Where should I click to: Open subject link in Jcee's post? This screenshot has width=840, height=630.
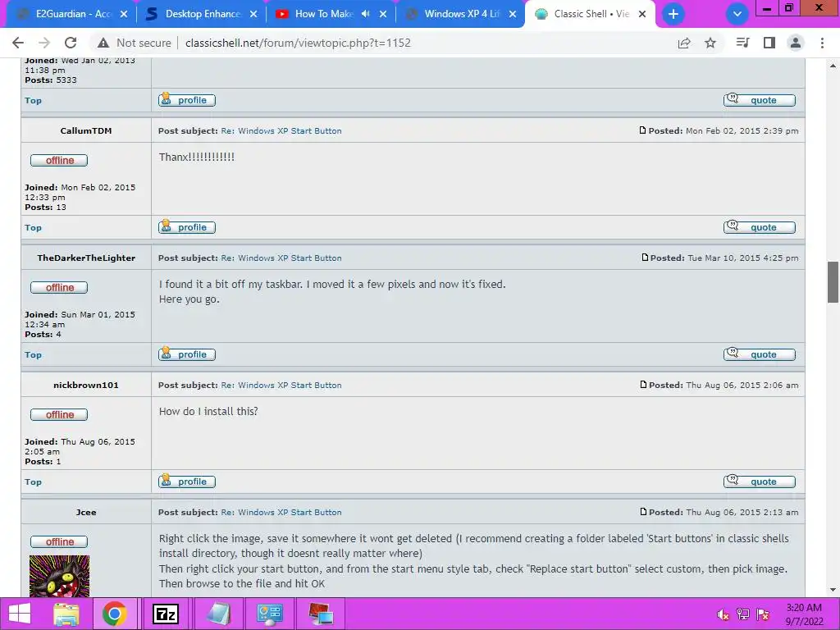281,512
